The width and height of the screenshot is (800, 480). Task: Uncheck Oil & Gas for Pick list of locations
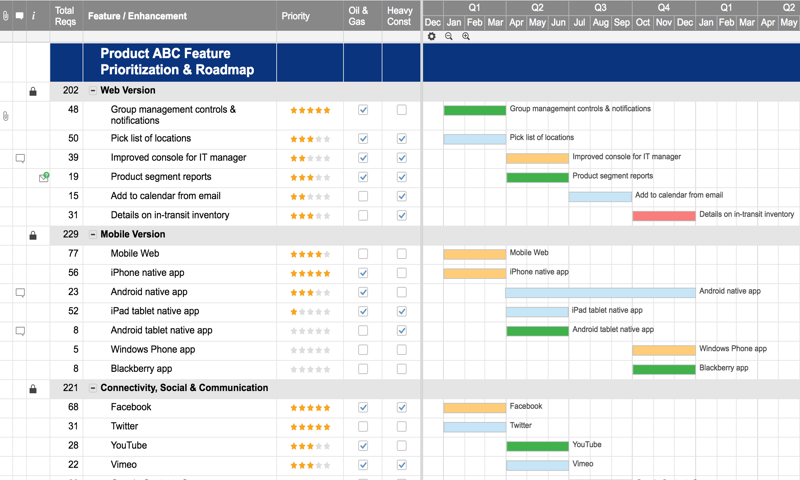363,139
